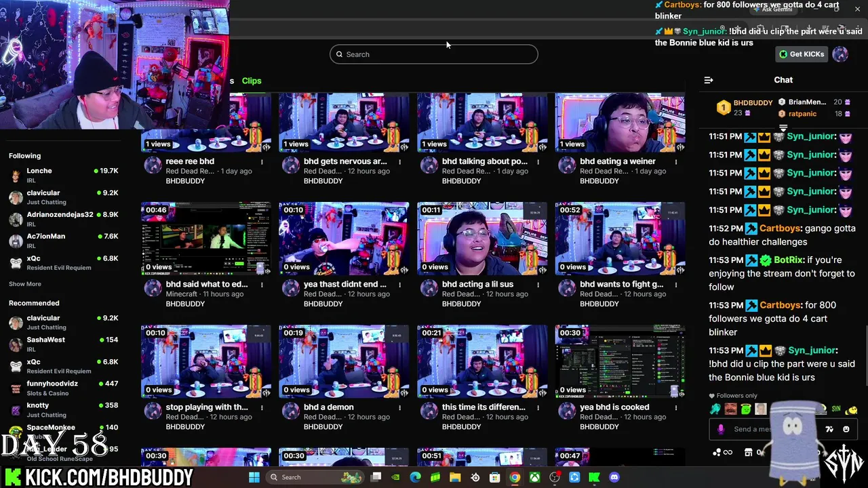Collapse the chat leaderboard with the chevron
This screenshot has height=488, width=868.
[783, 127]
